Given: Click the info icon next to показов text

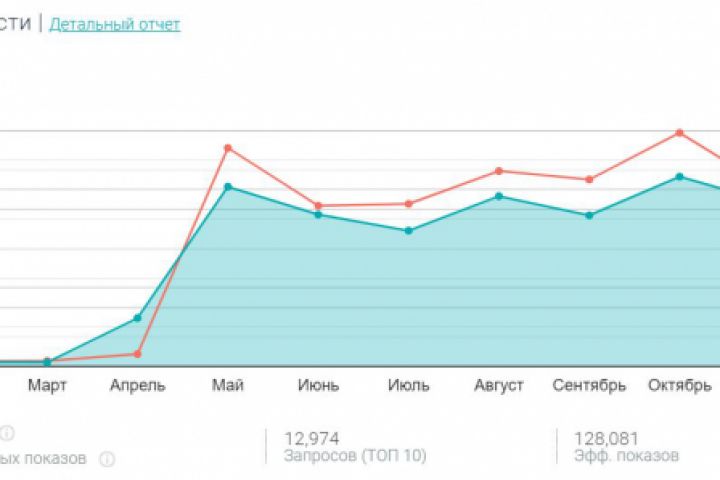Looking at the screenshot, I should (107, 459).
